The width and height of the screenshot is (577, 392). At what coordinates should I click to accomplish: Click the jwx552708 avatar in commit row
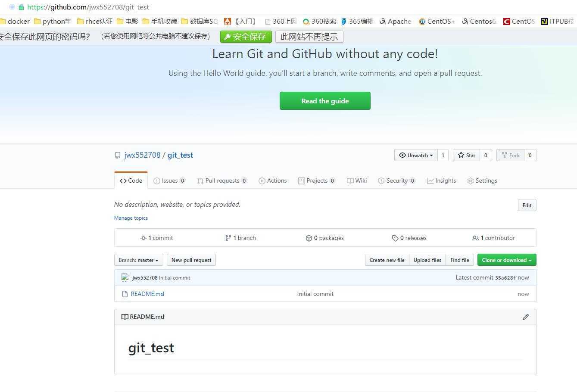click(x=125, y=278)
